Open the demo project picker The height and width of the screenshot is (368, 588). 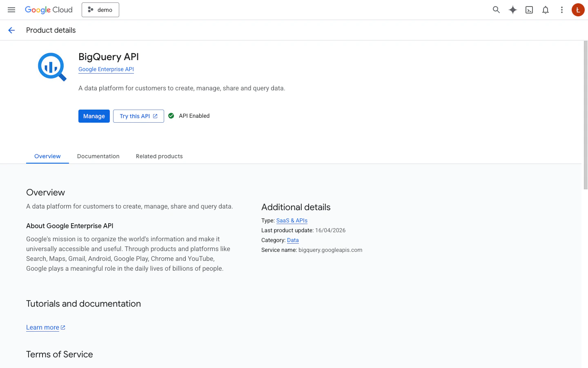pyautogui.click(x=100, y=10)
